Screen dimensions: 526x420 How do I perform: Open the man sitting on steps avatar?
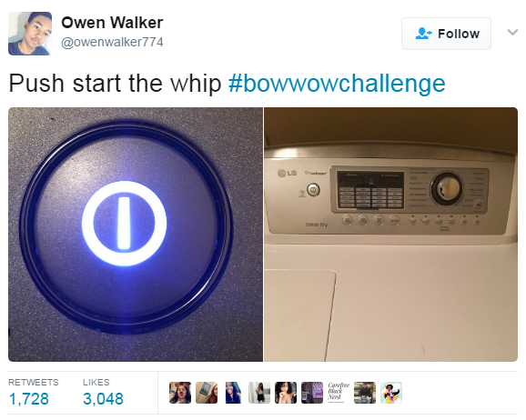[365, 393]
